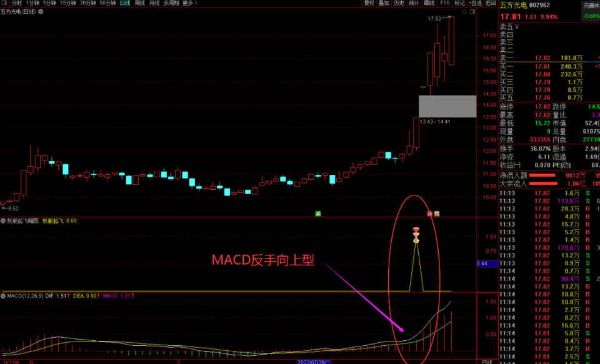Click the diamond icon on main chart header
The image size is (600, 364).
[464, 12]
